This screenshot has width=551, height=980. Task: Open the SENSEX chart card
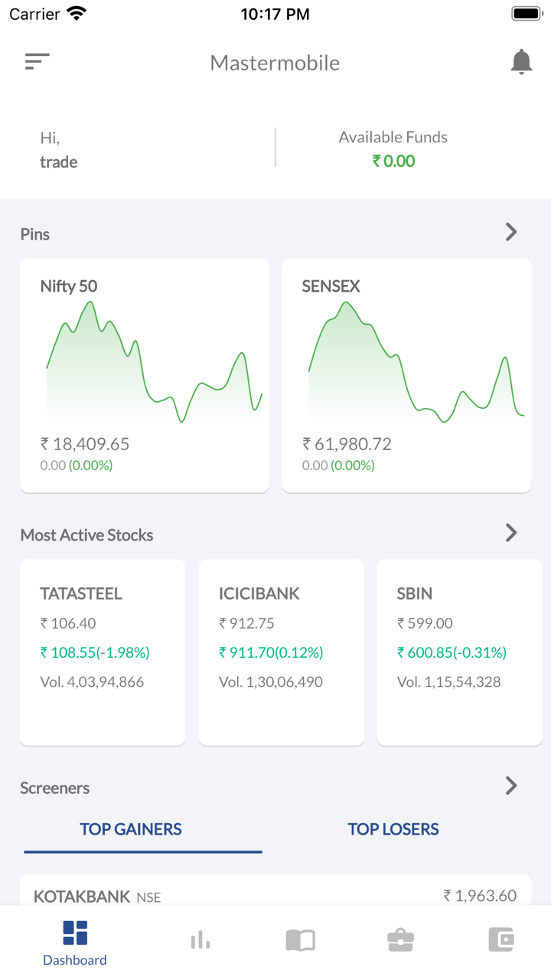coord(406,375)
